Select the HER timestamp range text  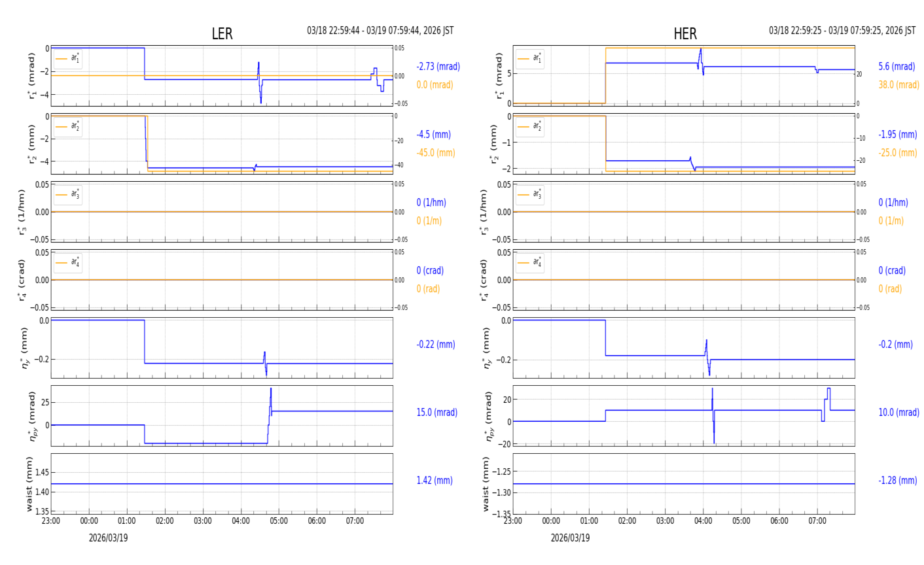[x=842, y=31]
